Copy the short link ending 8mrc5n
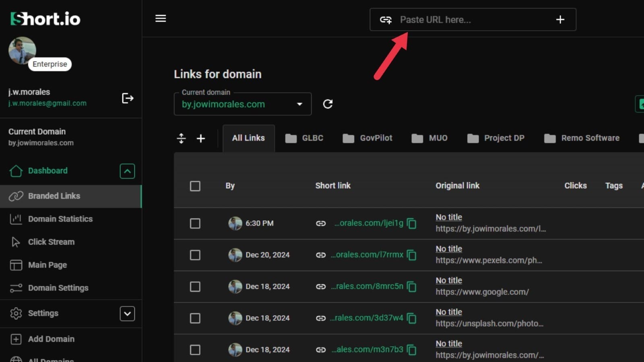Image resolution: width=644 pixels, height=362 pixels. coord(411,286)
